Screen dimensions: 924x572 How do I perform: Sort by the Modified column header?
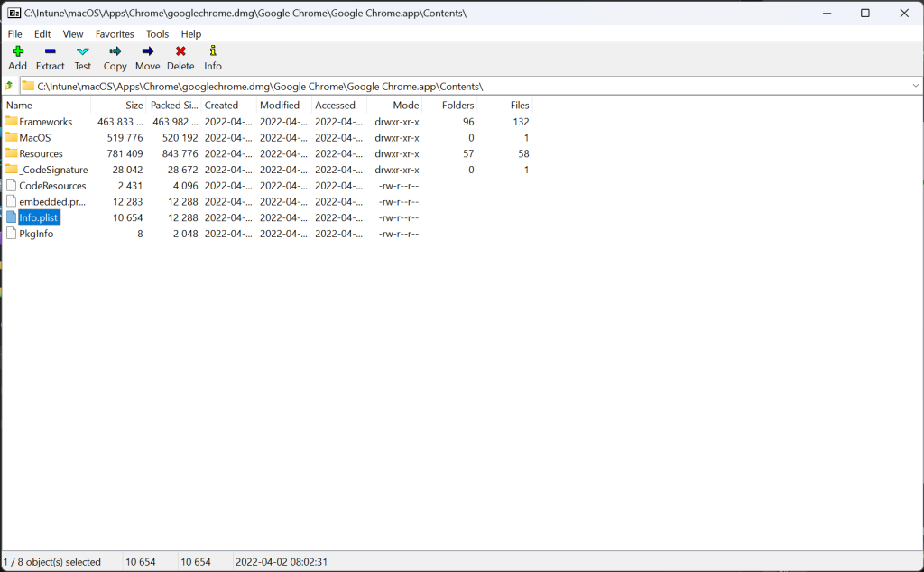284,106
